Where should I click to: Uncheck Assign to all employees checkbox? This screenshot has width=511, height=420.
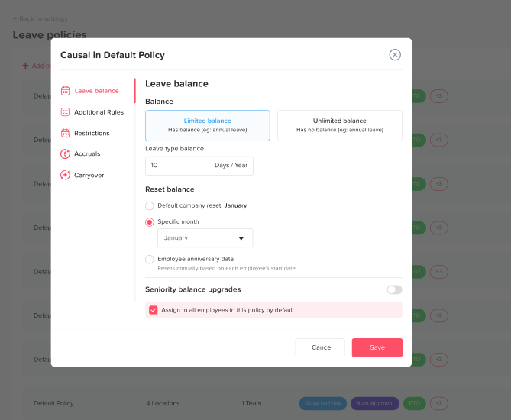[x=154, y=310]
